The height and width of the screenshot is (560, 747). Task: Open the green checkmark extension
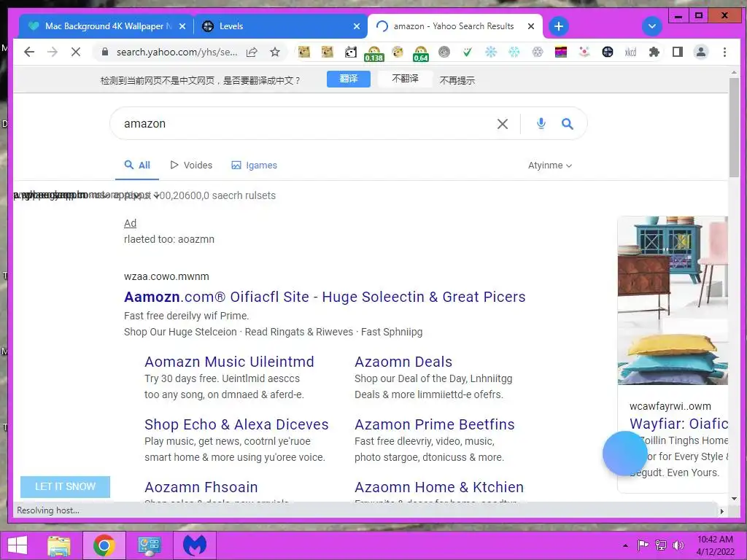pyautogui.click(x=468, y=52)
